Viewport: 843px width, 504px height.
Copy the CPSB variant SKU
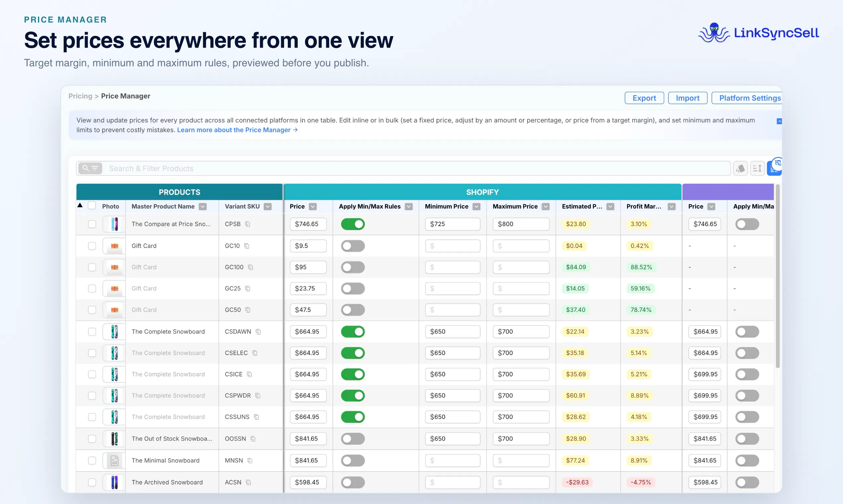pos(248,224)
